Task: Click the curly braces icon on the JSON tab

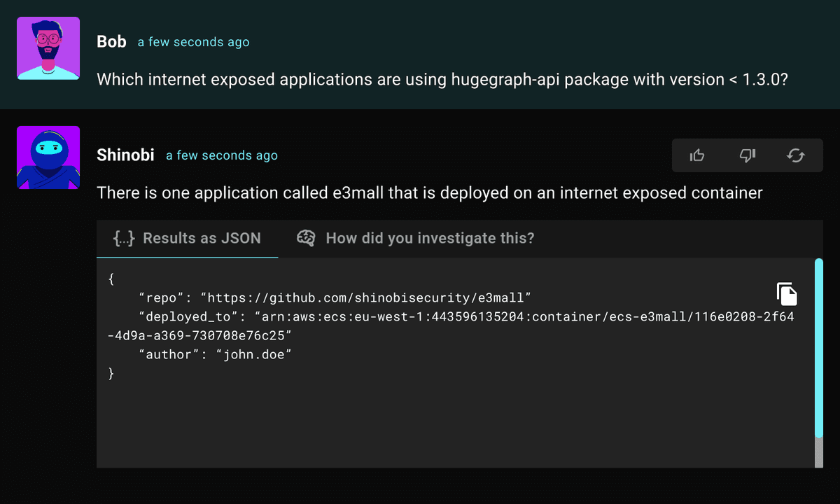Action: (123, 238)
